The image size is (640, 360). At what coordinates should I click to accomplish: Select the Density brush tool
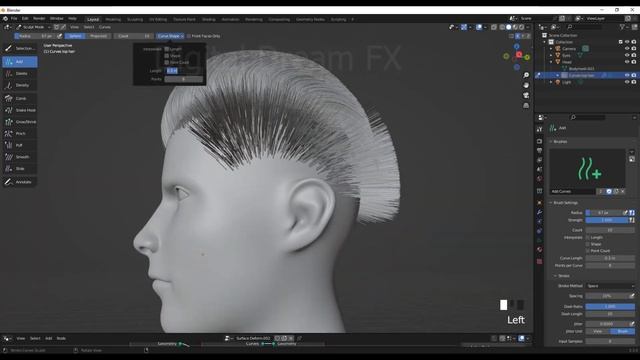pos(20,85)
